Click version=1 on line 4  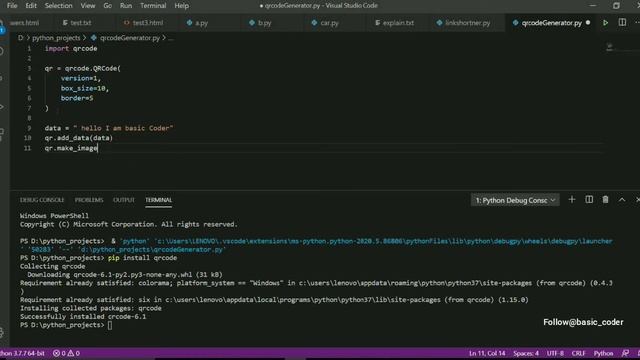[x=80, y=78]
